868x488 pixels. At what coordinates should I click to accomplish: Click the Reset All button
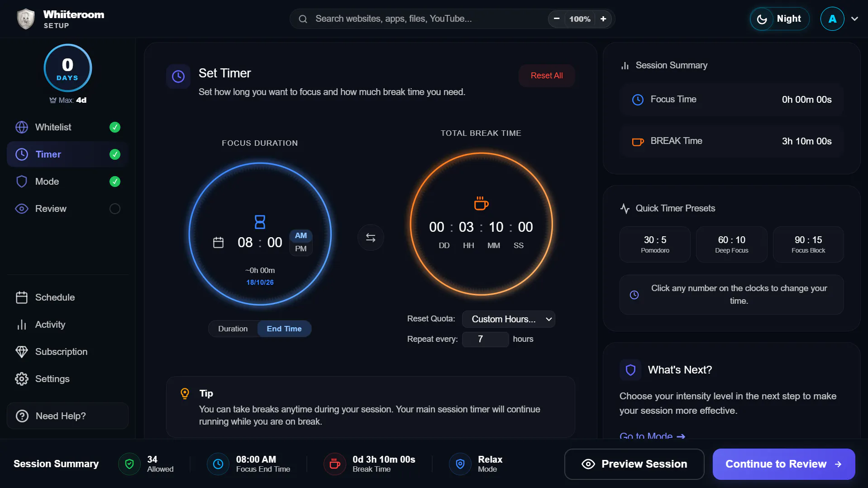547,76
